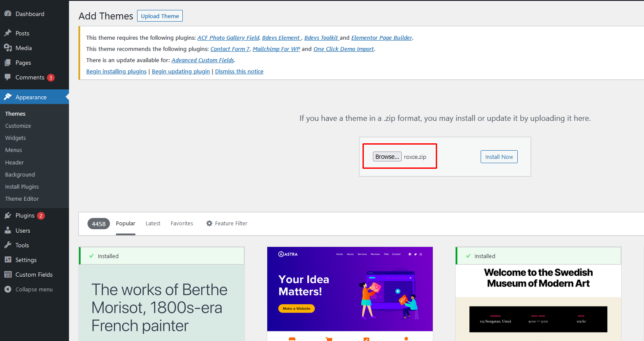Viewport: 644px width, 341px height.
Task: Click the Install Now button
Action: [x=499, y=157]
